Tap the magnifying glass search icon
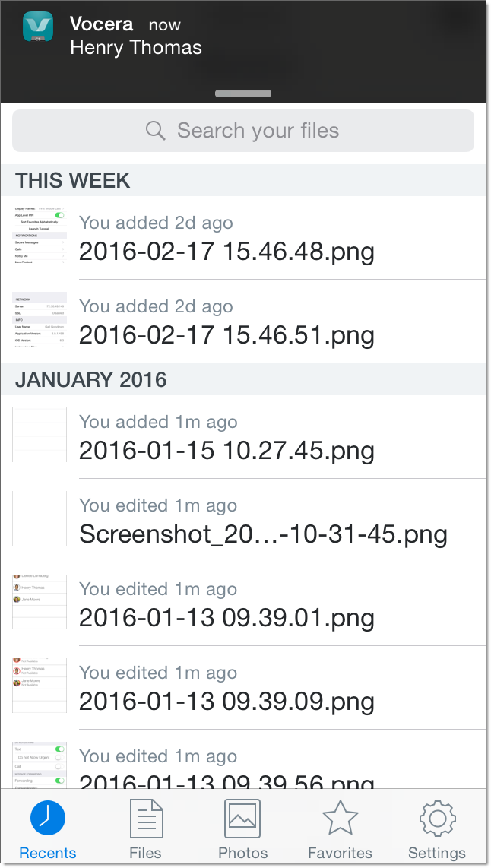491x868 pixels. pyautogui.click(x=156, y=131)
